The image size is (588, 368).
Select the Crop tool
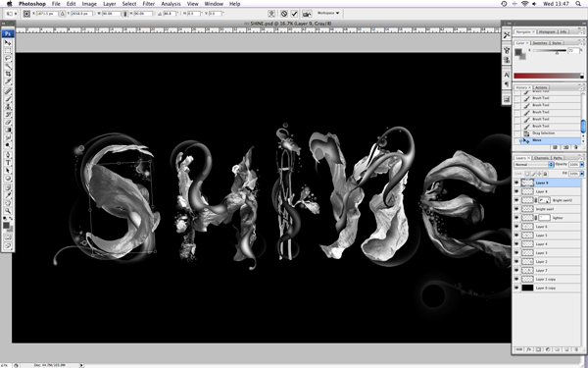point(8,74)
